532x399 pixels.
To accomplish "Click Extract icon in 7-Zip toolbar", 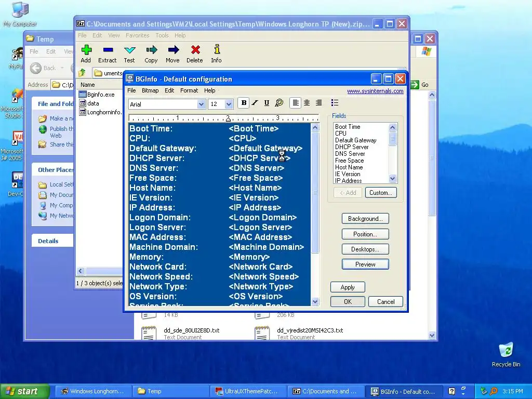I will (107, 54).
